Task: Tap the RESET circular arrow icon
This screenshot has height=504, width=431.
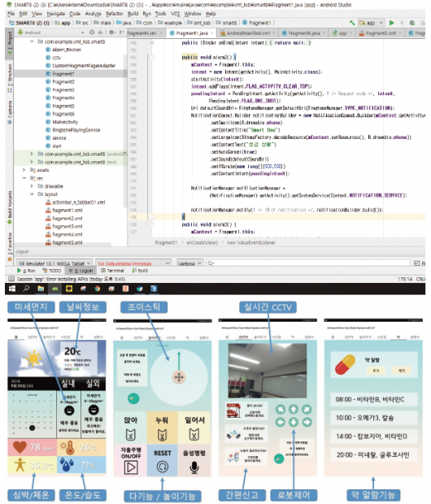Action: [163, 467]
